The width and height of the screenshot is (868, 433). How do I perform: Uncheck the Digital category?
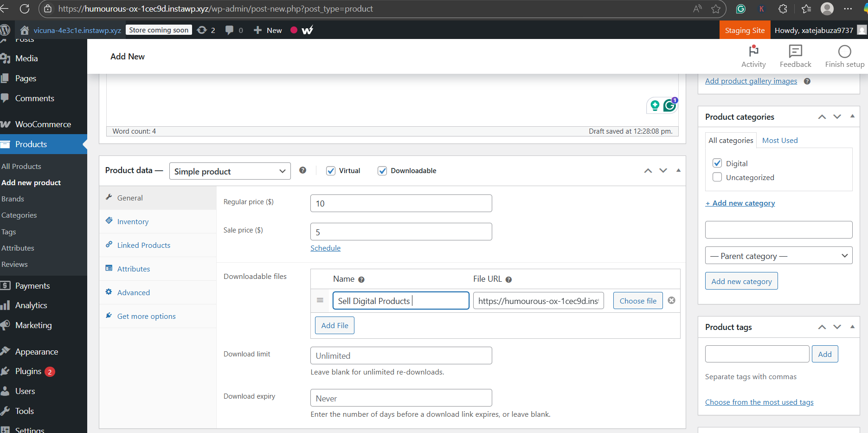[x=717, y=163]
